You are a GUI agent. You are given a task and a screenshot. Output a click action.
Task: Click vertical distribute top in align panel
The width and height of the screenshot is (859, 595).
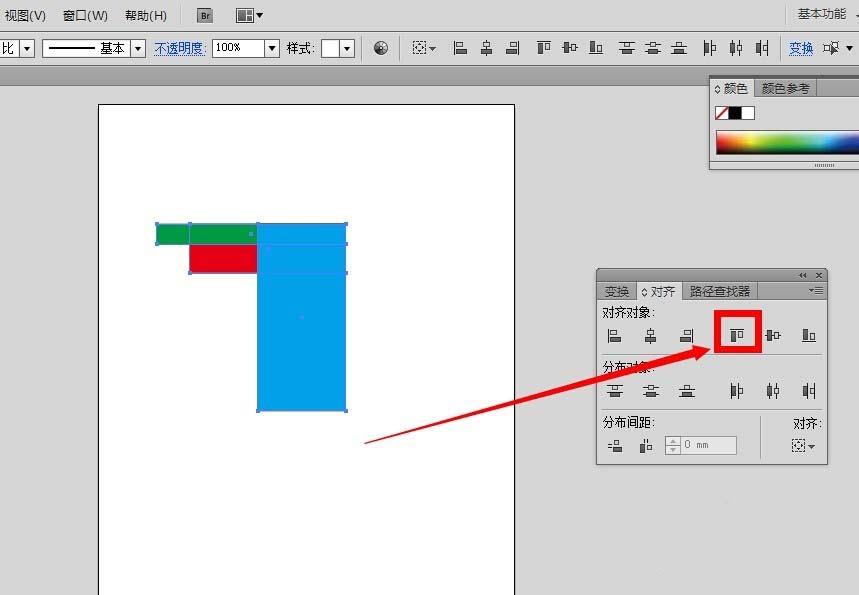[x=615, y=391]
